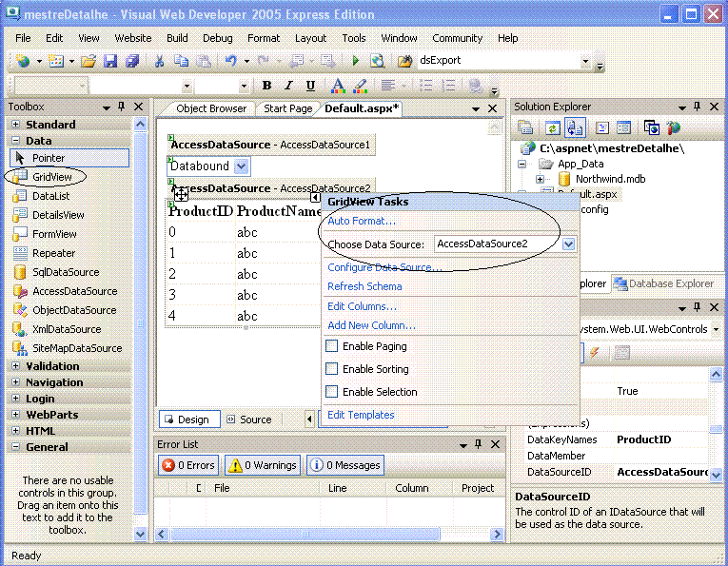Open the Choose Data Source dropdown
Image resolution: width=728 pixels, height=566 pixels.
tap(569, 244)
